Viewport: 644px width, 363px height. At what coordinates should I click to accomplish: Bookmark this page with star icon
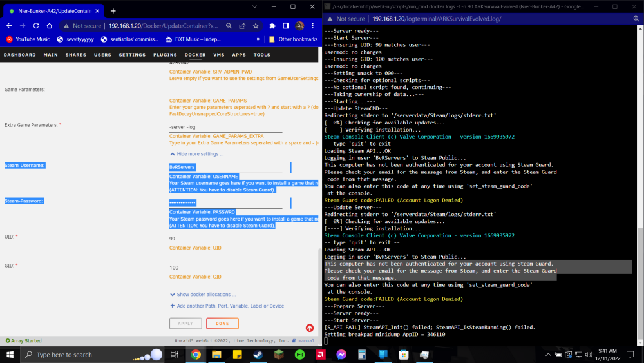(256, 26)
